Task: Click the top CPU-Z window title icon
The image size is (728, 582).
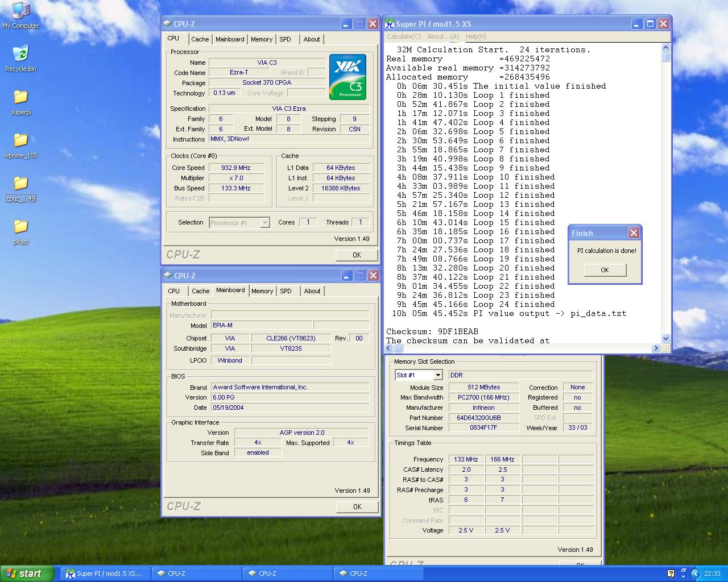Action: coord(167,24)
